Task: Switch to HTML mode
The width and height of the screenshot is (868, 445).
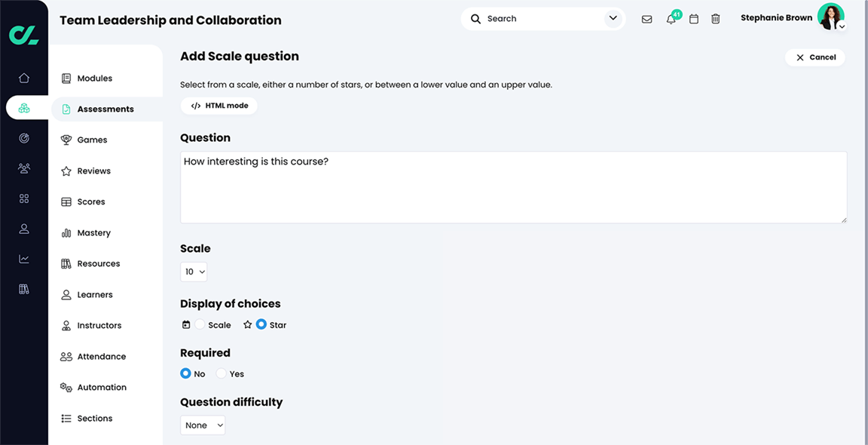Action: point(219,106)
